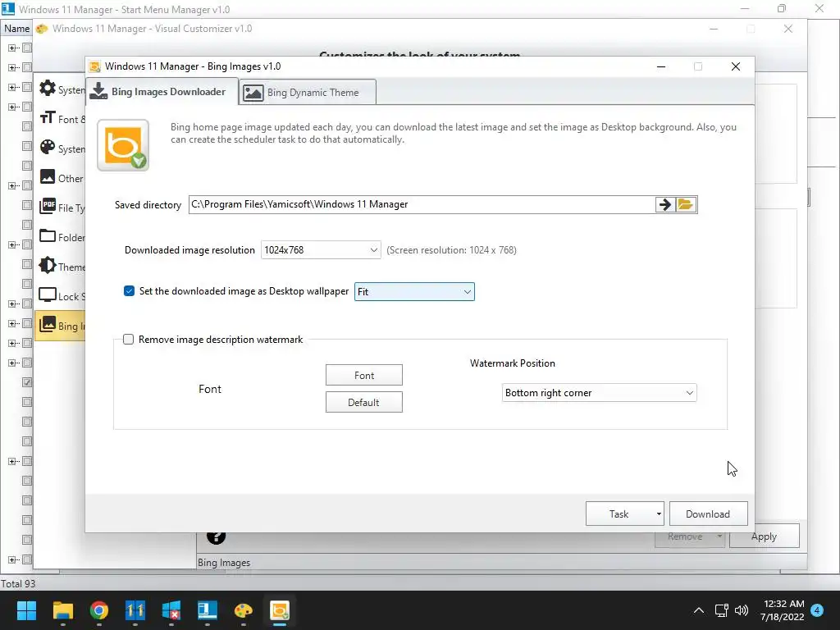Click the help question mark icon
Screen dimensions: 840x630
216,537
